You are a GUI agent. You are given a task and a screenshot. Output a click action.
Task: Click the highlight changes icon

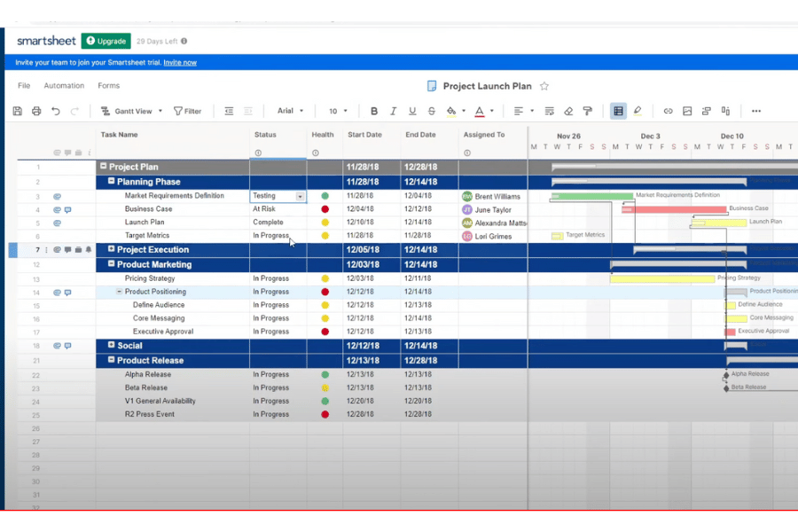click(x=638, y=111)
